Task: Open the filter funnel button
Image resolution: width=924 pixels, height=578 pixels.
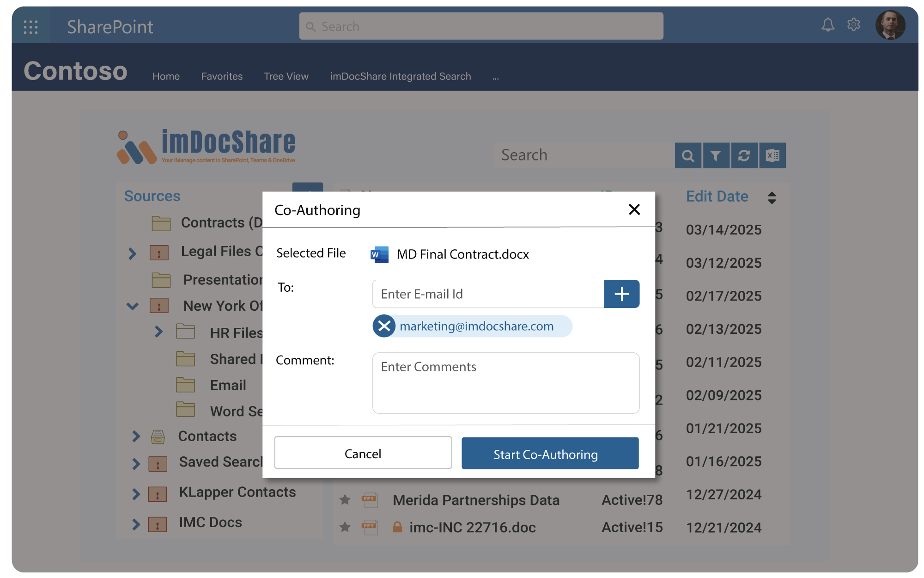Action: 716,155
